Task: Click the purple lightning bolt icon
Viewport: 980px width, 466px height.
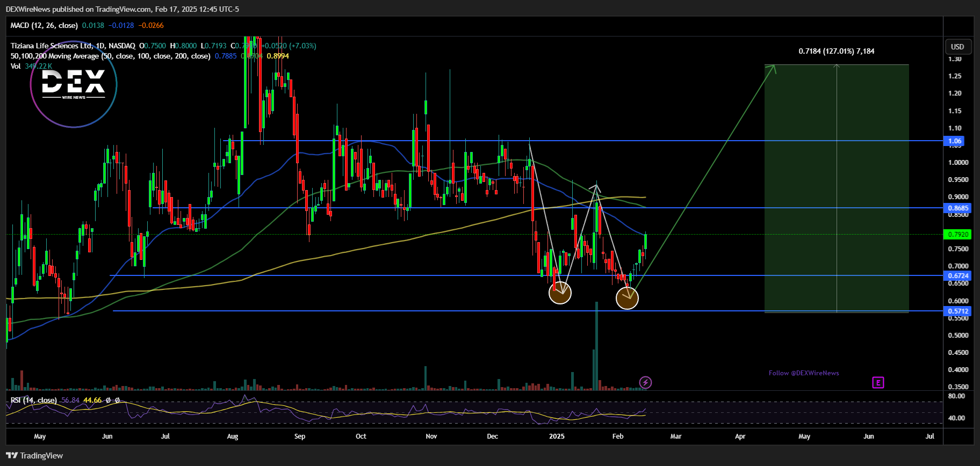Action: (645, 382)
